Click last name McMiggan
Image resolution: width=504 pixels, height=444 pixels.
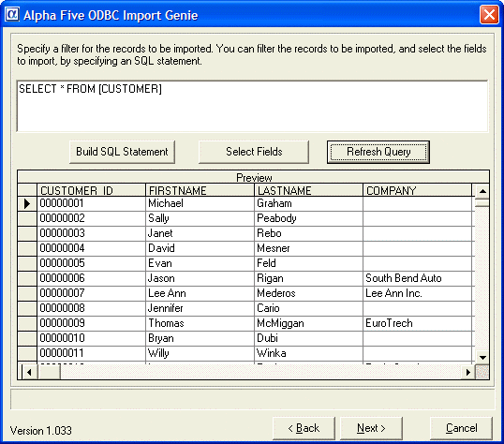pyautogui.click(x=308, y=323)
